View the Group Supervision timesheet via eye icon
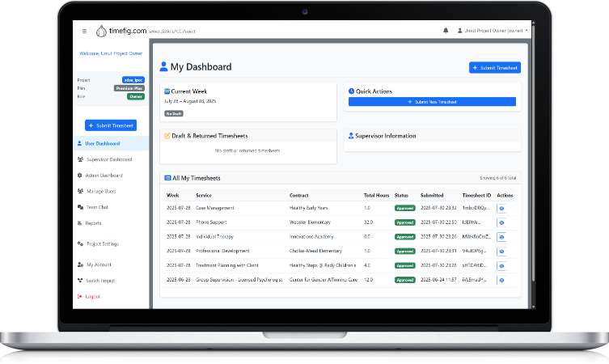 (501, 279)
